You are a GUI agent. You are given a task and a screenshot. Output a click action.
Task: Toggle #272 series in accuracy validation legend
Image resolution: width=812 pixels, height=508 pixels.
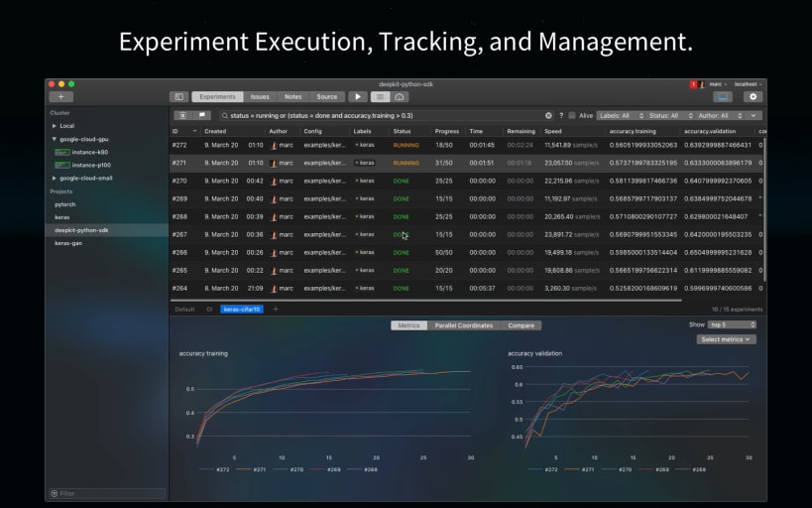tap(542, 469)
